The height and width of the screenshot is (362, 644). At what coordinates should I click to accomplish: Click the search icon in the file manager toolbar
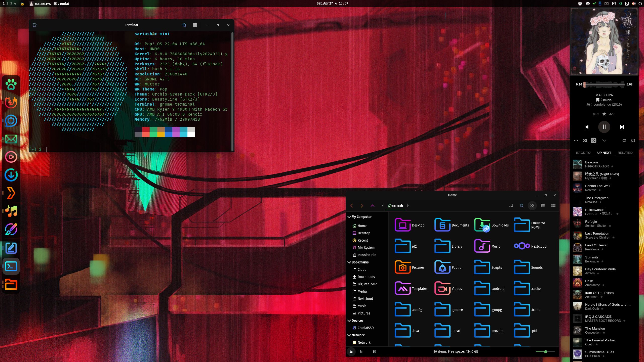(521, 206)
